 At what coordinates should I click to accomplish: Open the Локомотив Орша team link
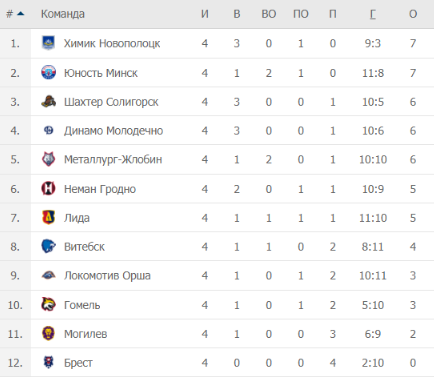tap(107, 276)
